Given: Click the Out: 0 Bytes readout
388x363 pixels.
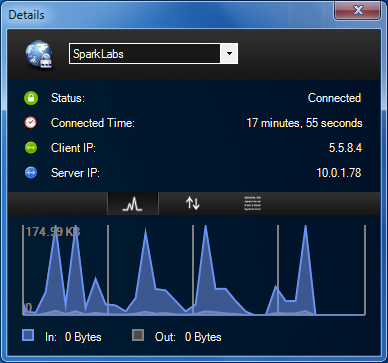Looking at the screenshot, I should 188,337.
